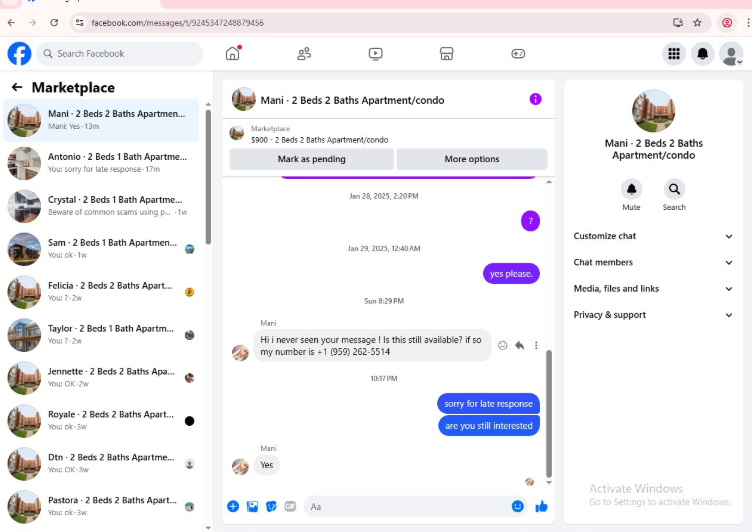Open the notifications bell in header
Viewport: 752px width, 532px height.
(x=702, y=54)
